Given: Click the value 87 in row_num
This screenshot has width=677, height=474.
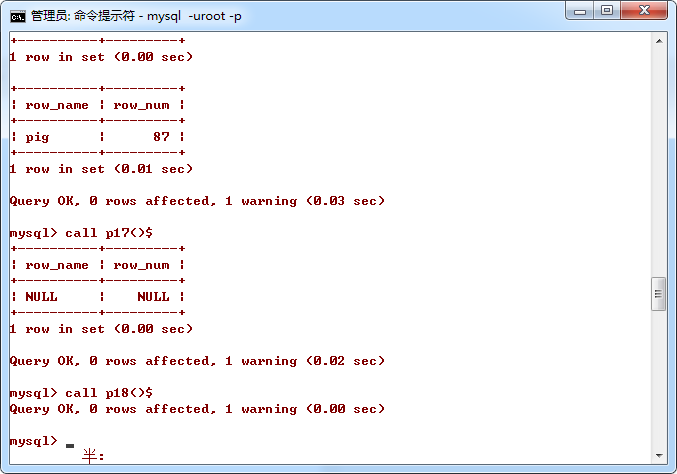Looking at the screenshot, I should click(x=161, y=136).
